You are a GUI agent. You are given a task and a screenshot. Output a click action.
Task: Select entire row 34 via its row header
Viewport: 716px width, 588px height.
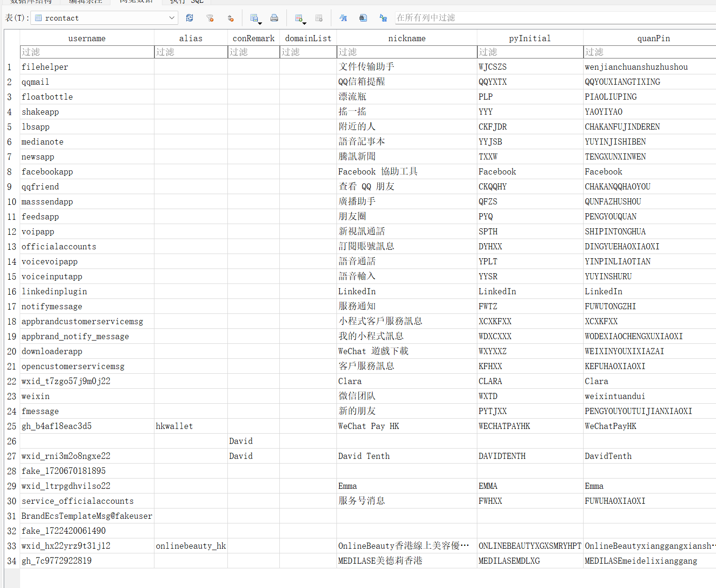(x=12, y=561)
